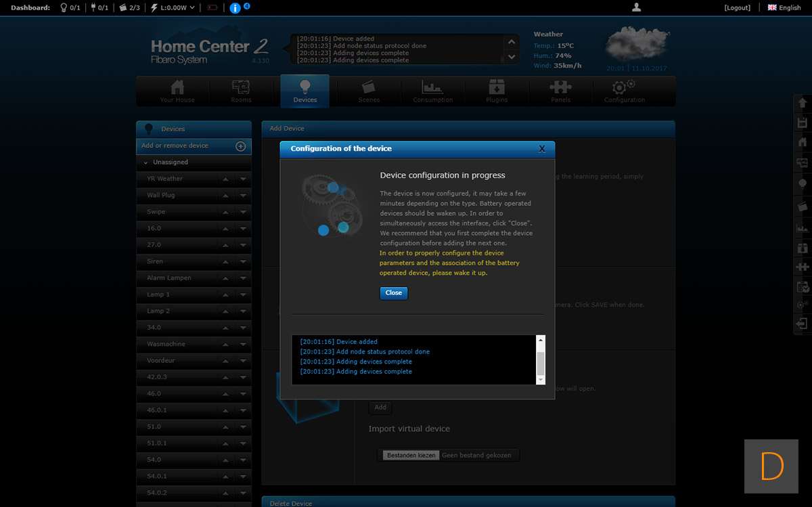Open the Rooms section
This screenshot has width=812, height=507.
tap(241, 91)
